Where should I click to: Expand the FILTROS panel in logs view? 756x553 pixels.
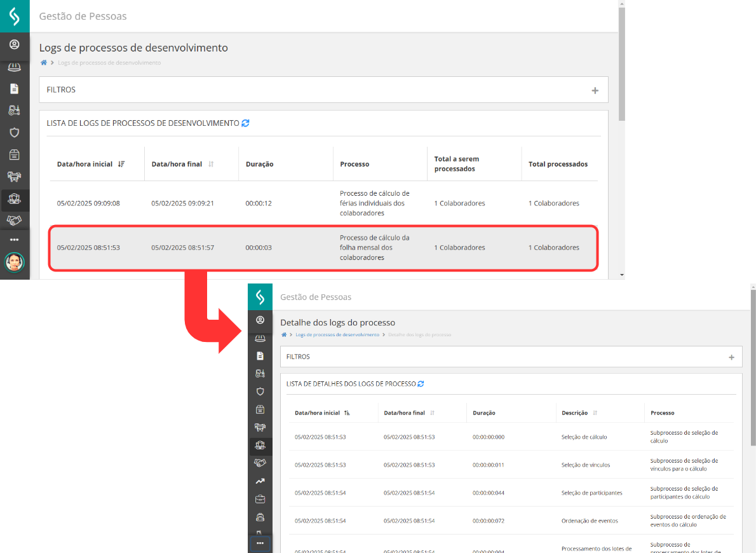[x=595, y=89]
